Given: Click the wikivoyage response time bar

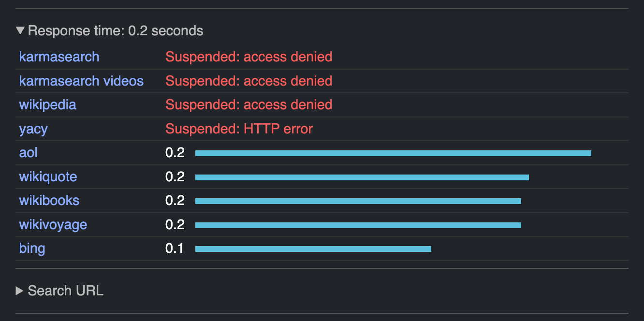Looking at the screenshot, I should [x=358, y=225].
